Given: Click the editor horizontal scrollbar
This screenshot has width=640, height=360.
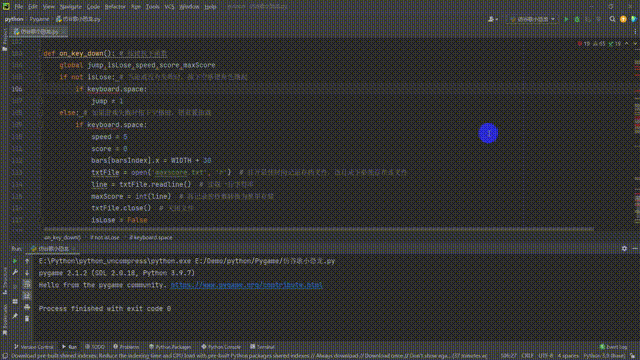Looking at the screenshot, I should 318,229.
